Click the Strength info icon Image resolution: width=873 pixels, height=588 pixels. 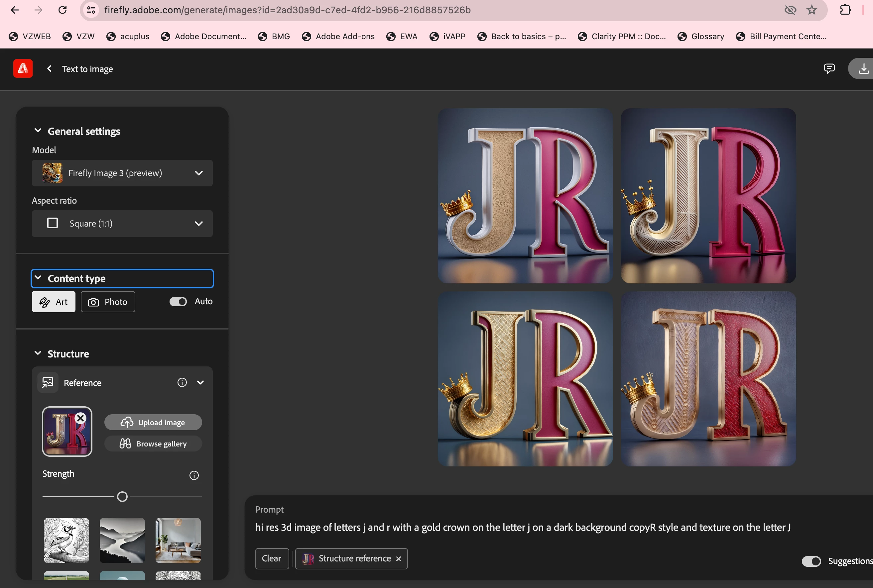point(193,475)
